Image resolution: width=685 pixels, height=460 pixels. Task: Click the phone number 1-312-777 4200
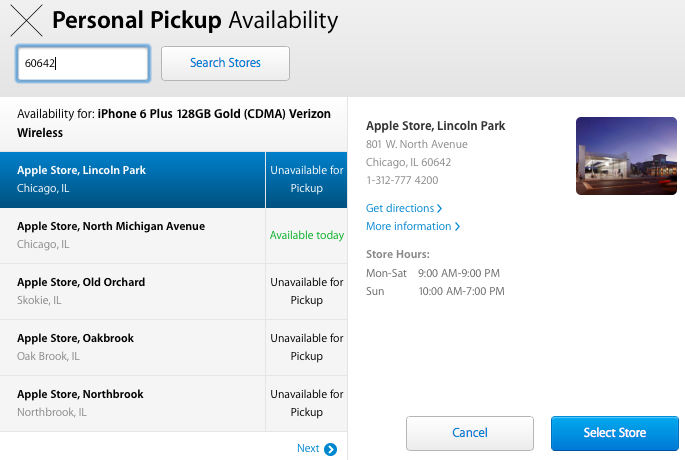click(402, 180)
